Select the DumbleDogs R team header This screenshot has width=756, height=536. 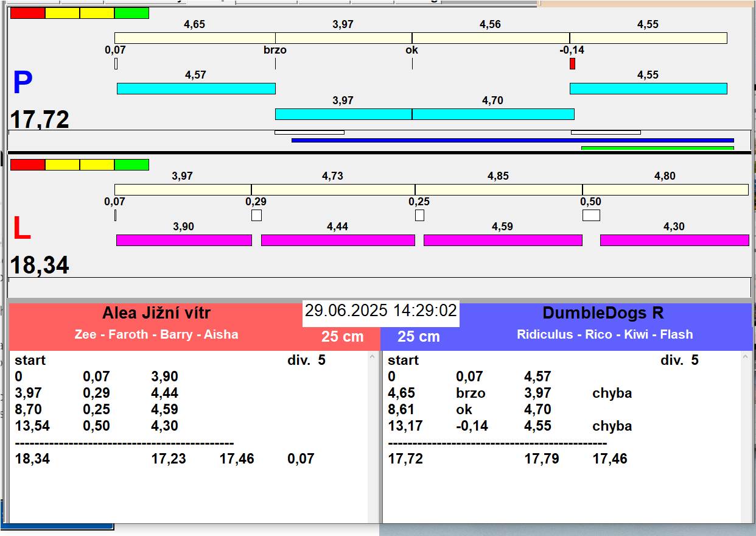(x=603, y=313)
